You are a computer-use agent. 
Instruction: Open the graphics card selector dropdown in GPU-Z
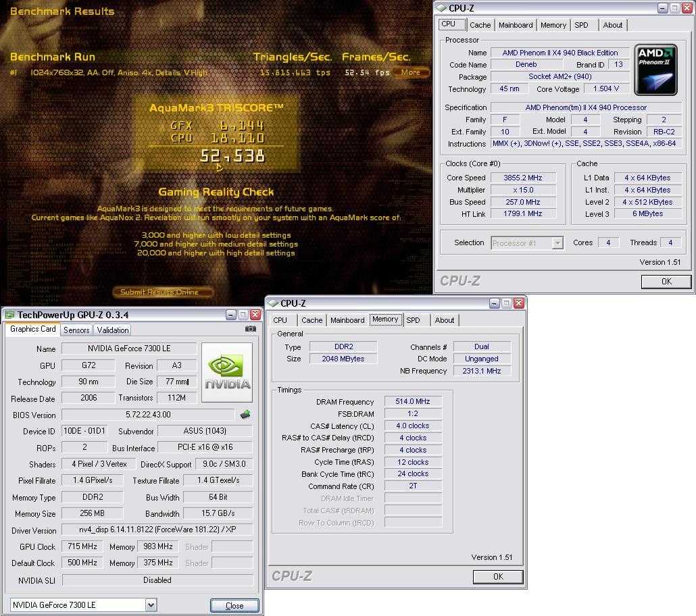tap(151, 605)
